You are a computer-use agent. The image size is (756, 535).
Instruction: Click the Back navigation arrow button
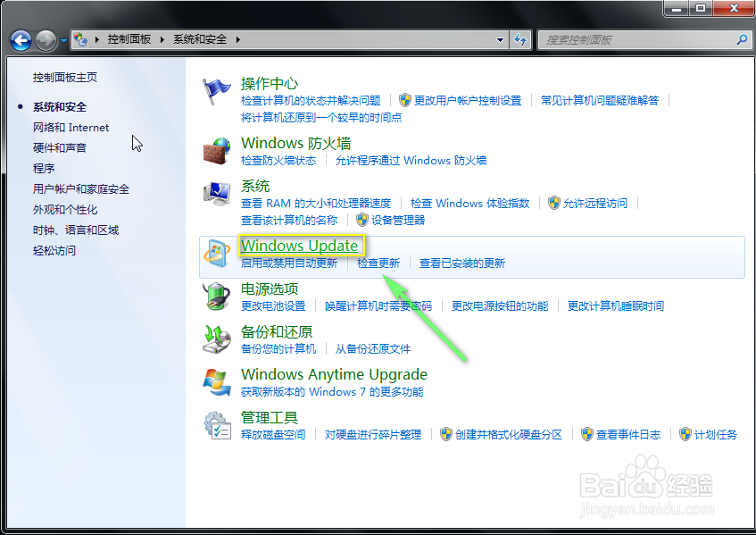21,40
